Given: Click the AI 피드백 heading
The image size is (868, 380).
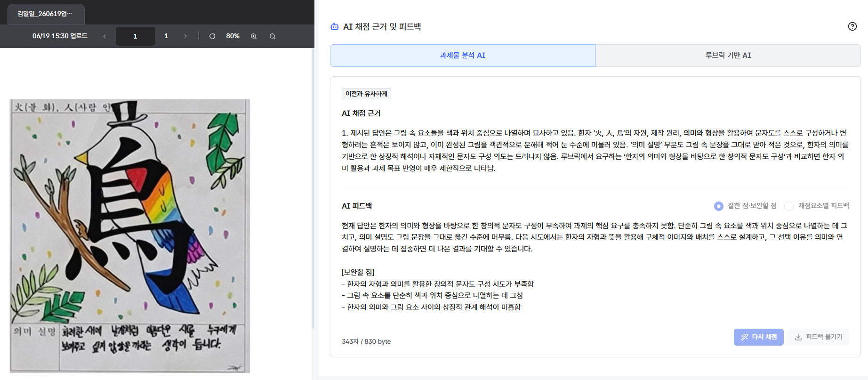Looking at the screenshot, I should pos(357,206).
